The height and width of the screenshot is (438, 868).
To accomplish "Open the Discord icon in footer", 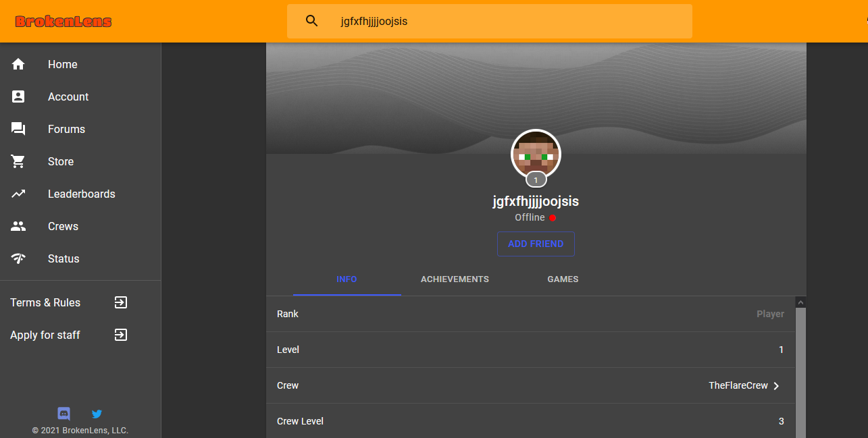I will (64, 414).
